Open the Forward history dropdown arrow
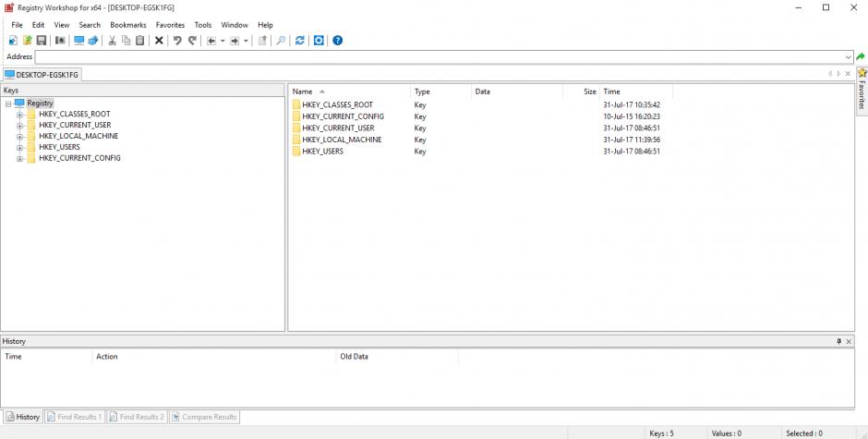868x439 pixels. pyautogui.click(x=246, y=41)
